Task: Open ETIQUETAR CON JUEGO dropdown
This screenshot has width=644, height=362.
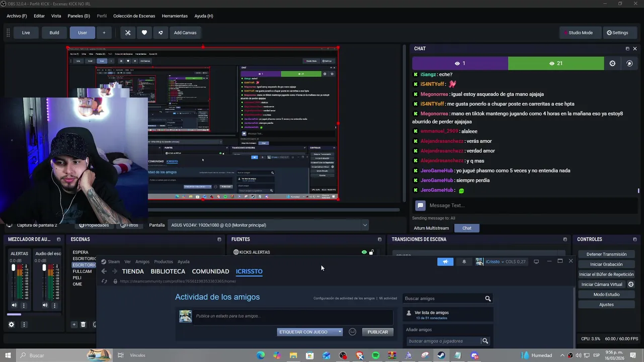Action: [x=310, y=332]
